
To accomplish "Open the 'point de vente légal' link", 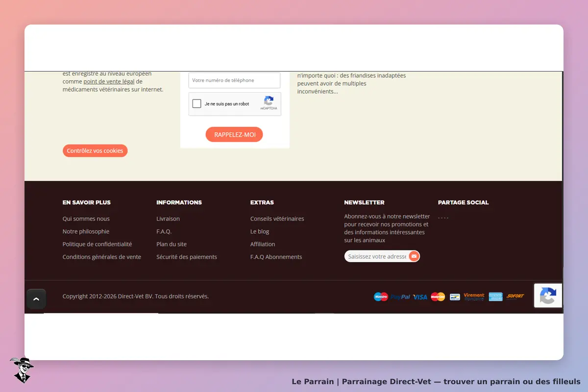I will [x=109, y=82].
